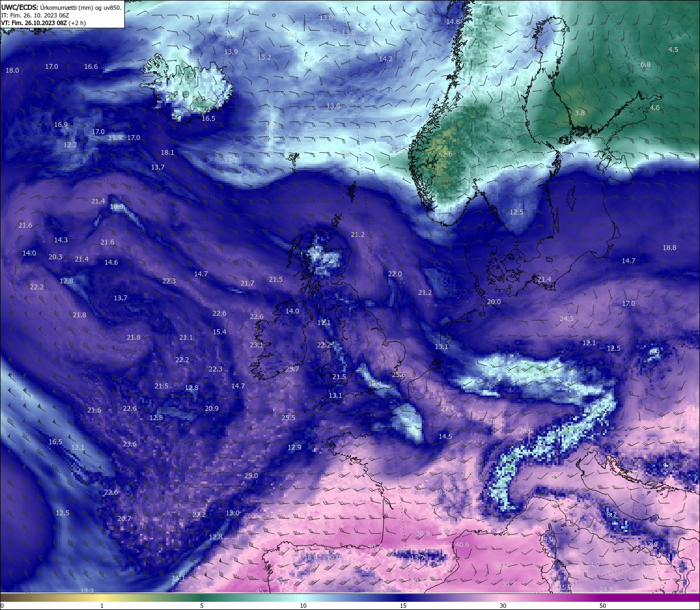Screen dimensions: 700x610
Task: Click the 21.1 value on the map
Action: [186, 338]
